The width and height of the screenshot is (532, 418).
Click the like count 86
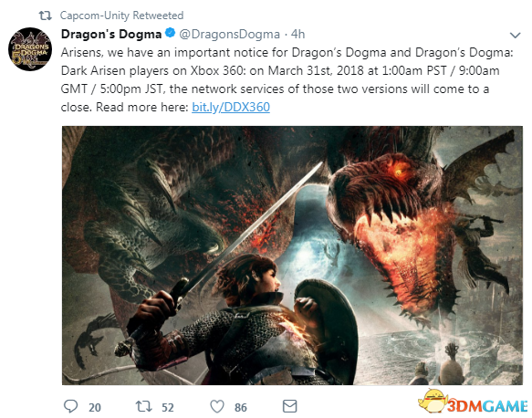pyautogui.click(x=241, y=407)
